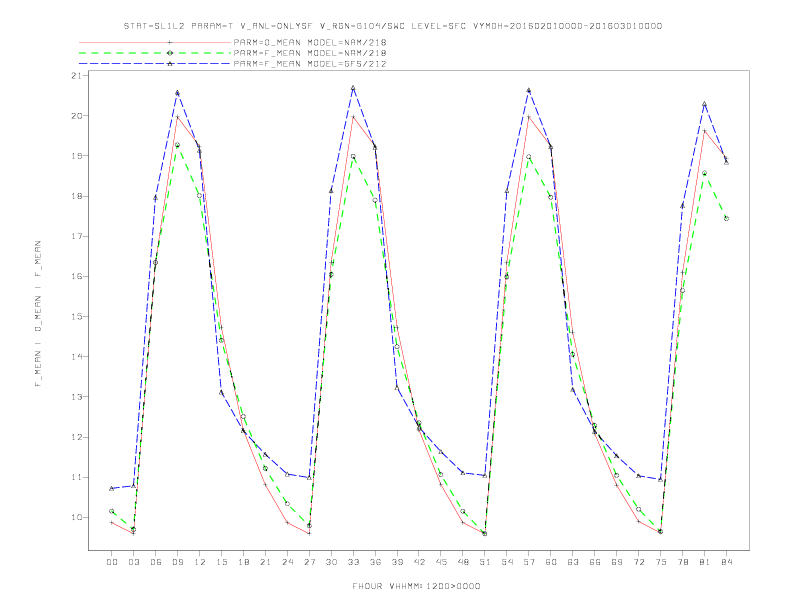Click x-axis tick label 60
Screen dimensions: 792x612
(x=551, y=562)
